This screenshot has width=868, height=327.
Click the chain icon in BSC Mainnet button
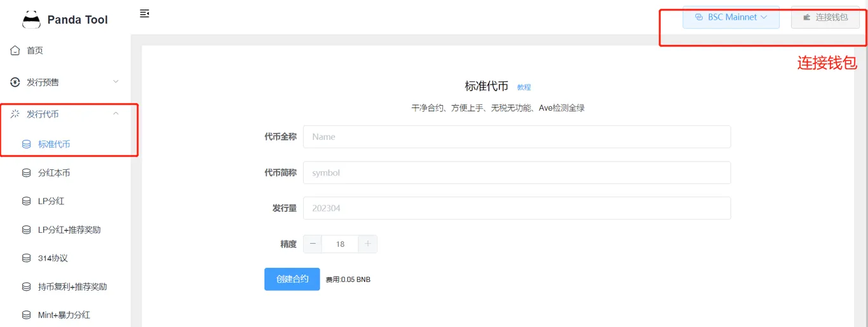pyautogui.click(x=699, y=17)
